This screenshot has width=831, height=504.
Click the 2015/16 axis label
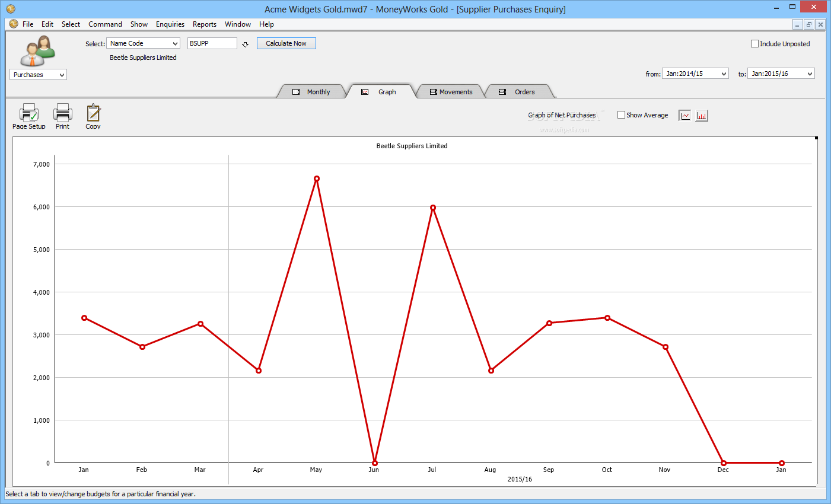click(x=520, y=479)
